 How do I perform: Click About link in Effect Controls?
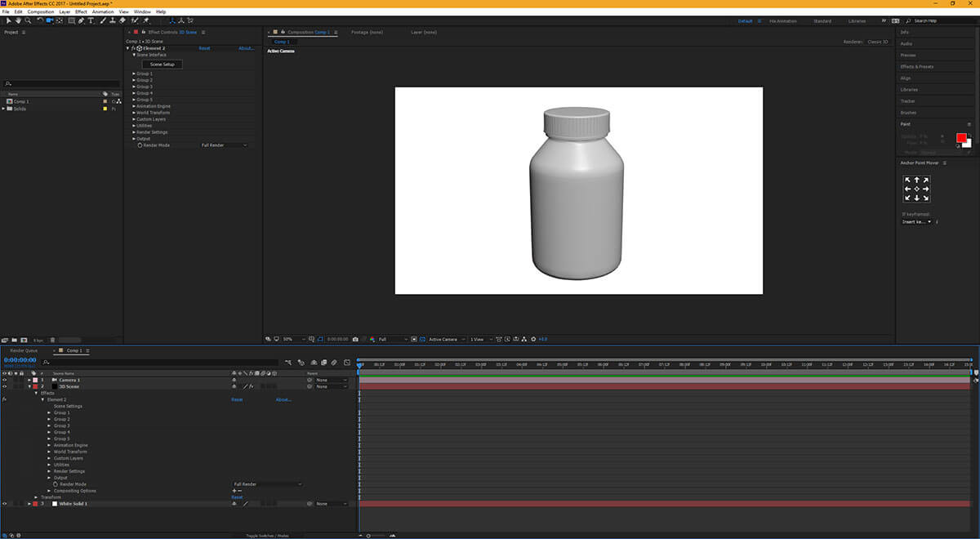point(246,48)
